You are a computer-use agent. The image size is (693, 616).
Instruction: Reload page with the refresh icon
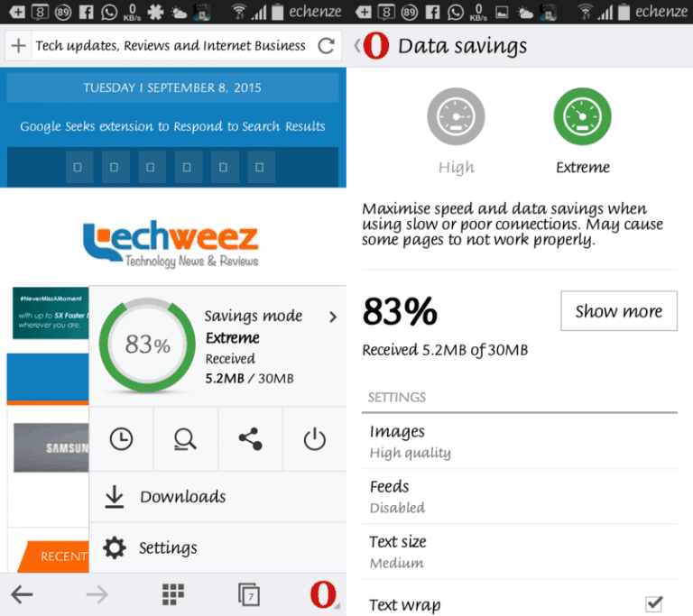[326, 45]
